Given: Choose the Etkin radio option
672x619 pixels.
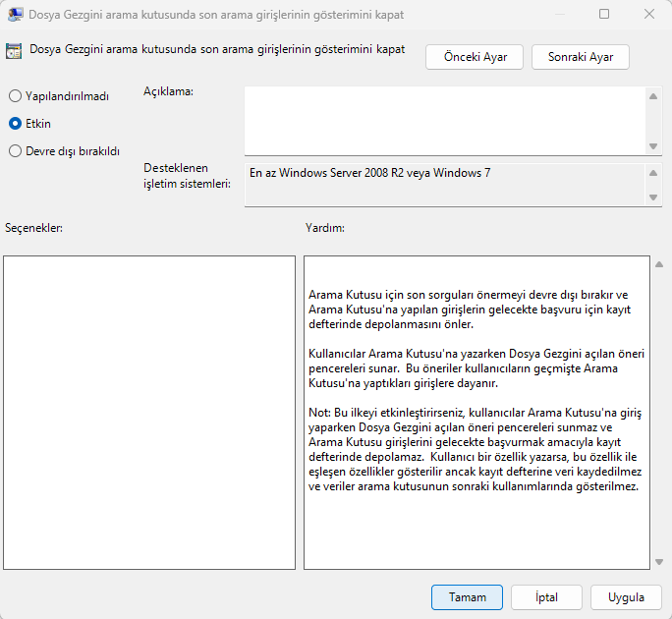Looking at the screenshot, I should [x=15, y=124].
